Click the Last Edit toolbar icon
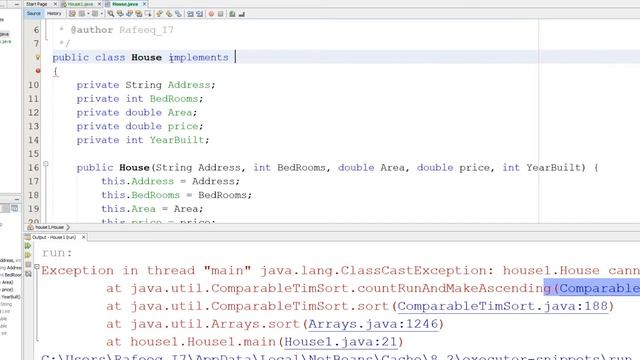This screenshot has height=360, width=640. click(x=72, y=14)
